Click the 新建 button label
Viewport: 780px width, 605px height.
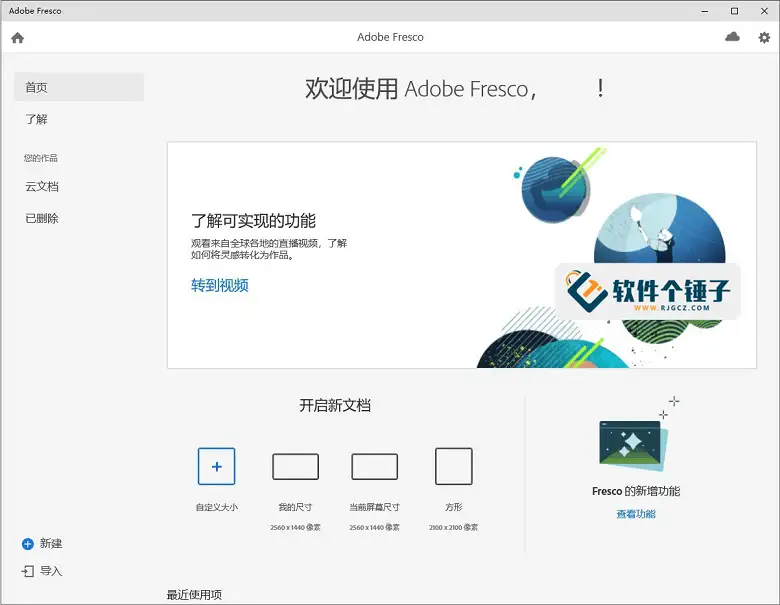pyautogui.click(x=51, y=543)
